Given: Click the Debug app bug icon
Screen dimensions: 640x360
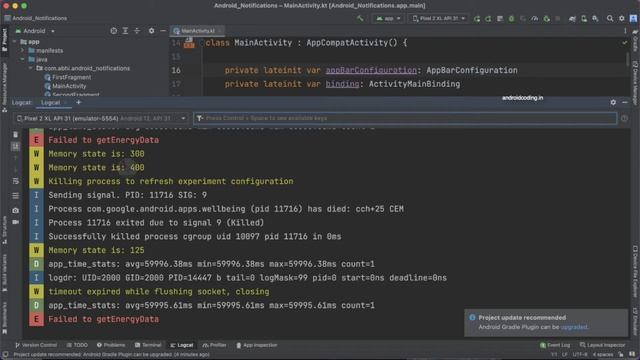Looking at the screenshot, I should (511, 18).
